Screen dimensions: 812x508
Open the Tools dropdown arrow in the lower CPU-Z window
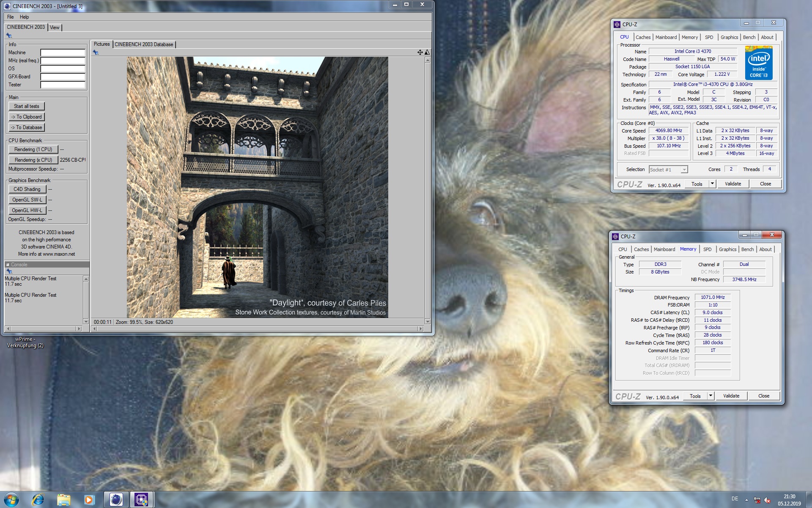click(710, 396)
